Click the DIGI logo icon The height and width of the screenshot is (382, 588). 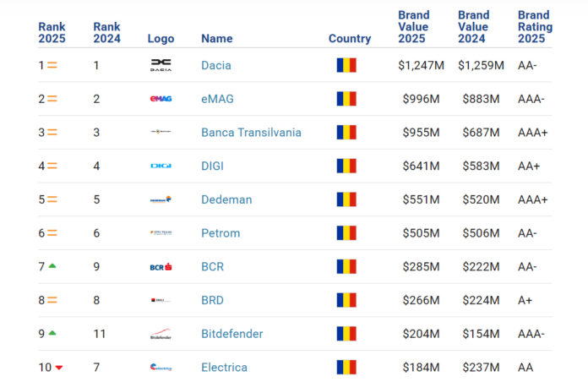(x=161, y=166)
